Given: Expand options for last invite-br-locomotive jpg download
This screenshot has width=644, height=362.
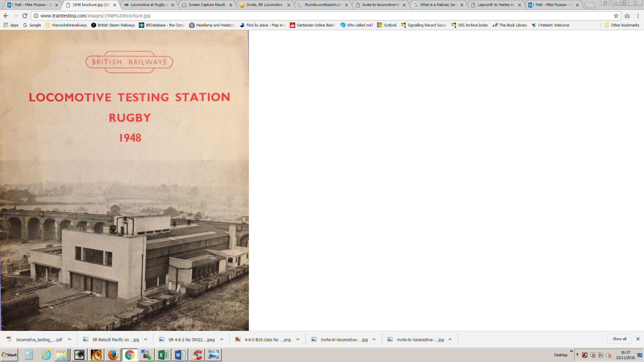Looking at the screenshot, I should coord(450,340).
